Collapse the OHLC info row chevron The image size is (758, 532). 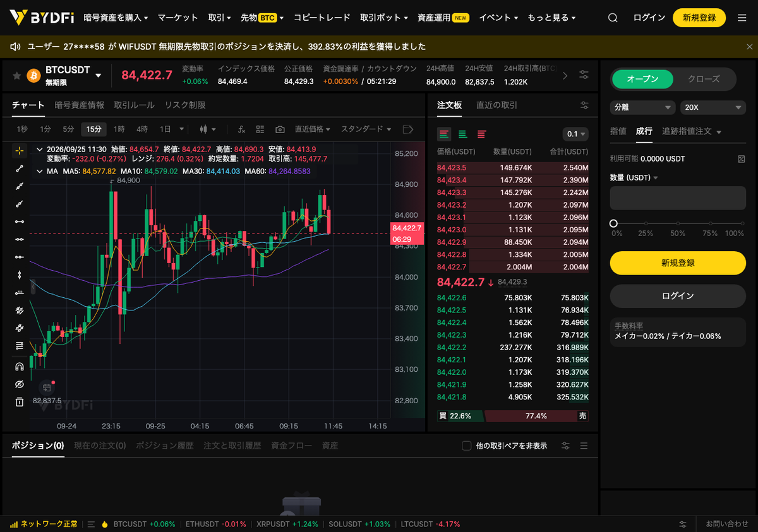click(40, 150)
